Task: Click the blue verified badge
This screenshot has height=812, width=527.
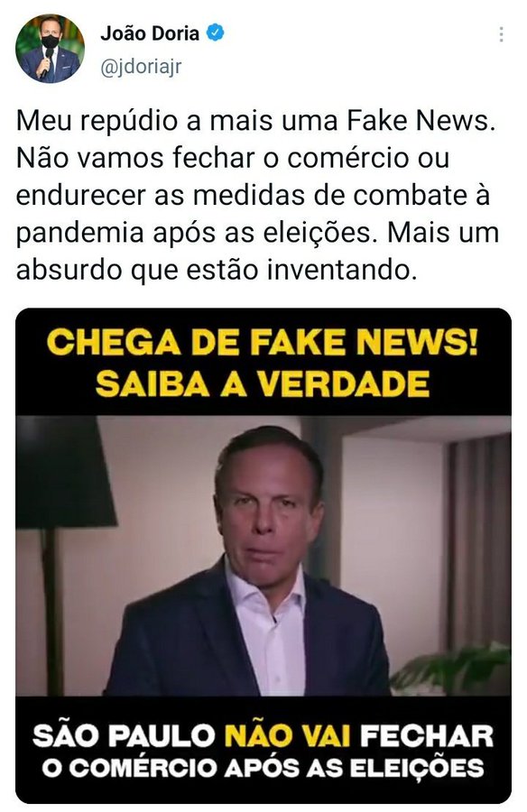Action: [x=216, y=33]
